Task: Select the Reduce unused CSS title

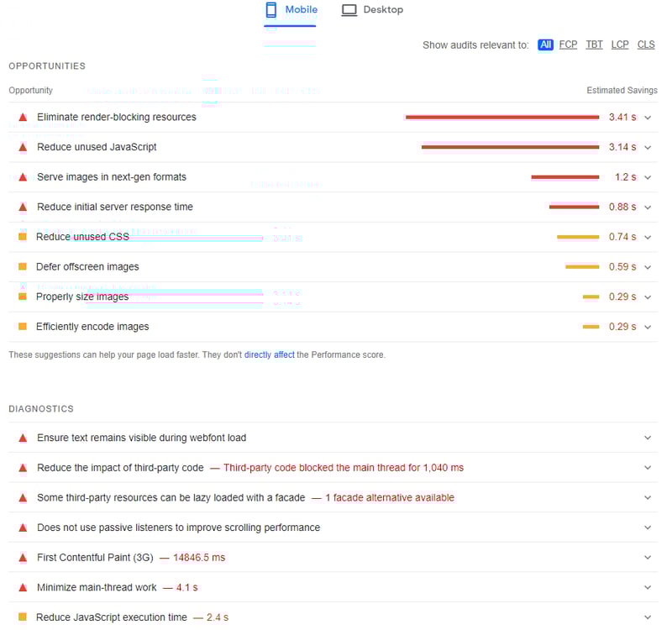Action: tap(82, 237)
